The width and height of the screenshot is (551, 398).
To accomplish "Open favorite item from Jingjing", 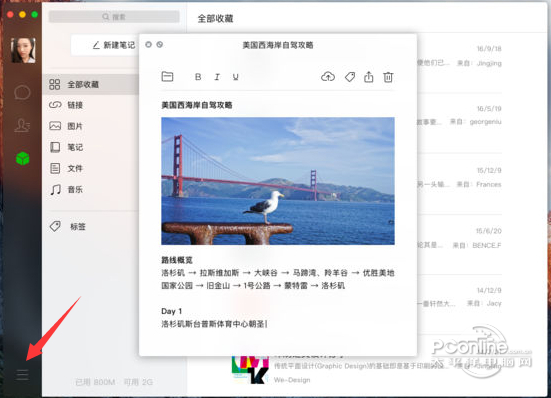I will [460, 63].
